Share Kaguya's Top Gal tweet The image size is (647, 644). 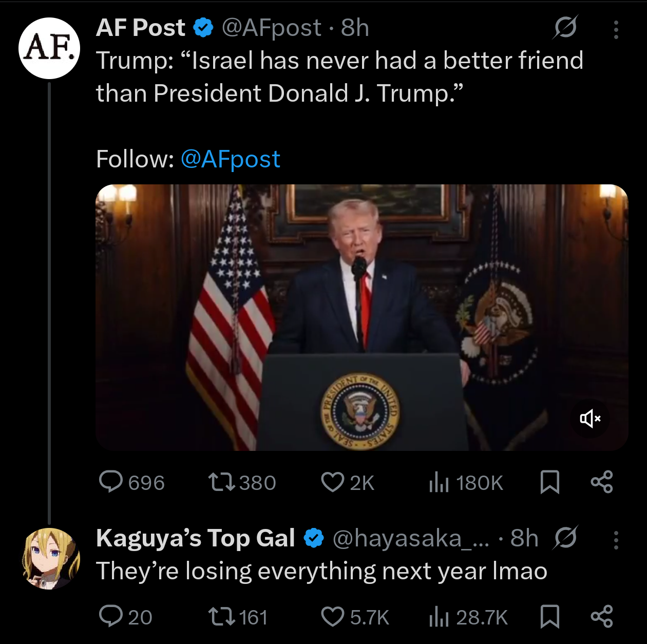[602, 616]
